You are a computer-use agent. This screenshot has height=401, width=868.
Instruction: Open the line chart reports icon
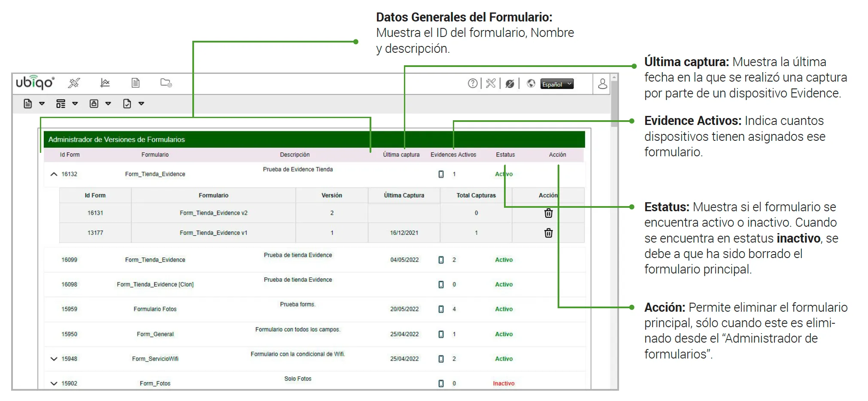coord(105,83)
